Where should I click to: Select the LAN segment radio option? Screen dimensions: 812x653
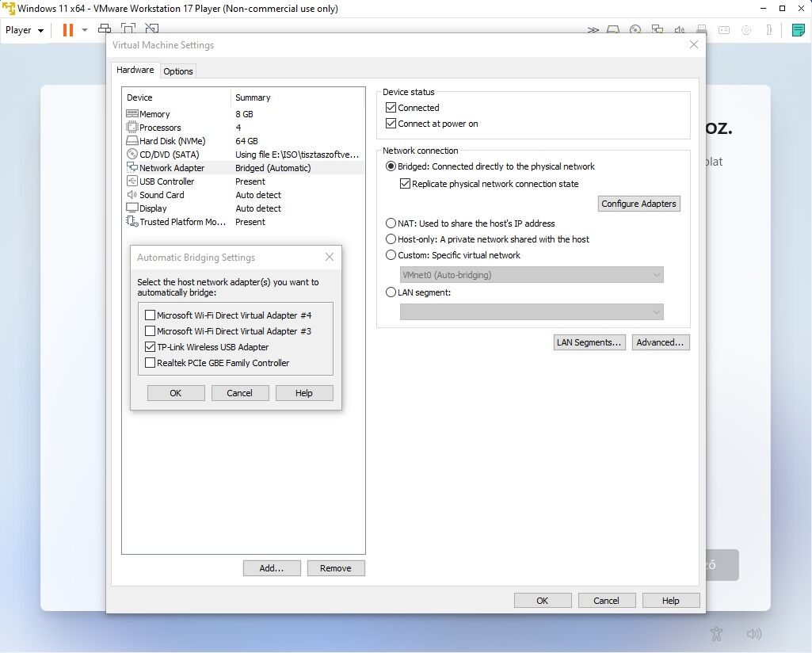tap(391, 292)
